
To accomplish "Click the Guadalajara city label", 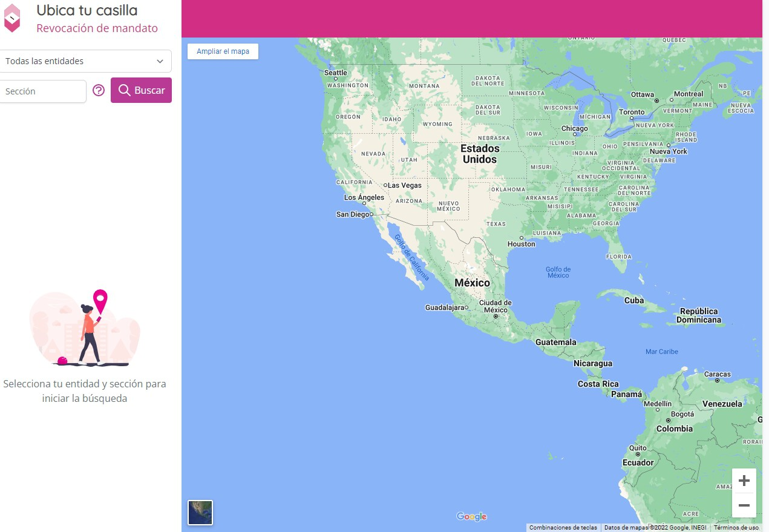I will [x=445, y=307].
